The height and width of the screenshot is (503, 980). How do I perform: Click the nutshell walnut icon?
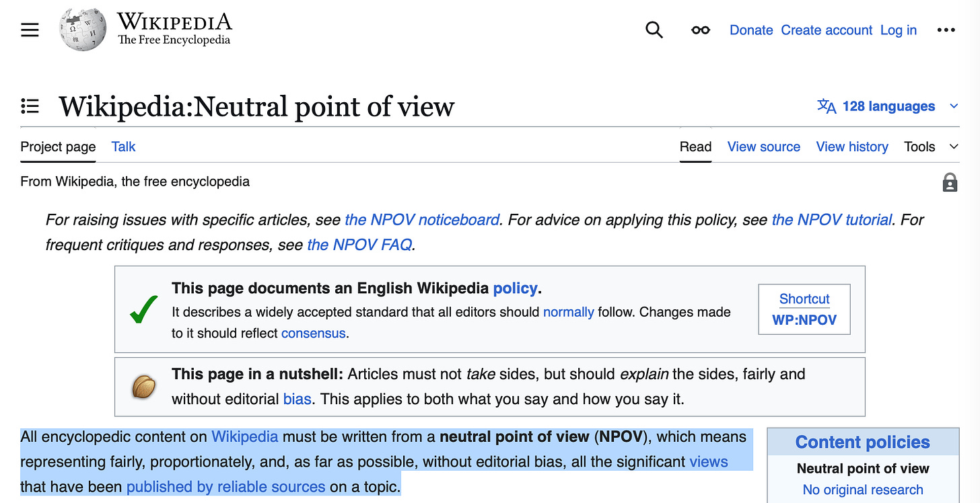click(143, 387)
